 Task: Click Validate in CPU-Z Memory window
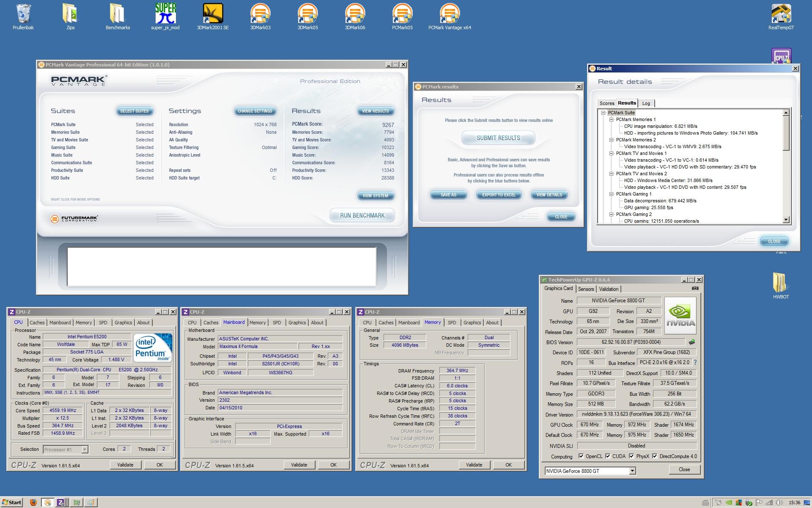point(474,465)
